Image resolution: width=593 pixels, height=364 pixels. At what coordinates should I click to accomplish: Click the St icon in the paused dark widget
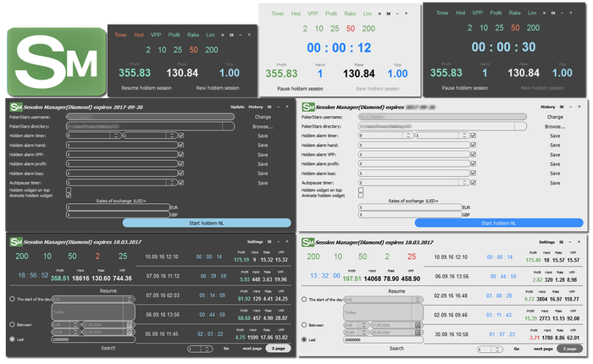[231, 35]
